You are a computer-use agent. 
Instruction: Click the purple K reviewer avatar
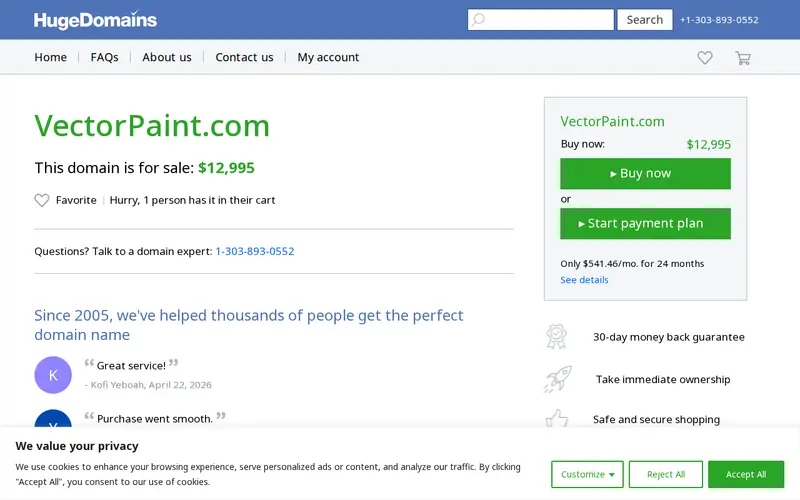(x=53, y=375)
